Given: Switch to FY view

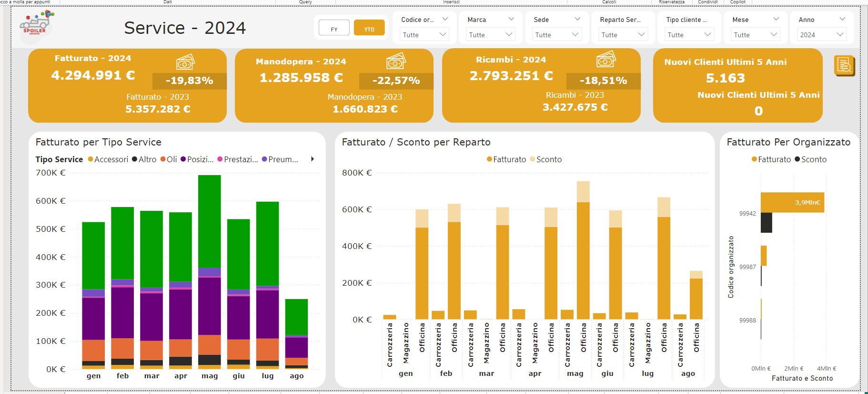Looking at the screenshot, I should point(334,28).
